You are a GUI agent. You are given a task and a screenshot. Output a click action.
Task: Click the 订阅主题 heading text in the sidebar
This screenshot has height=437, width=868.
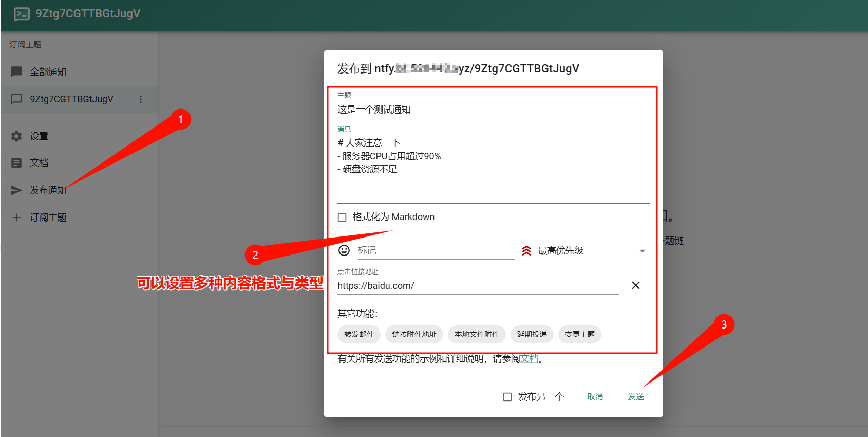26,45
